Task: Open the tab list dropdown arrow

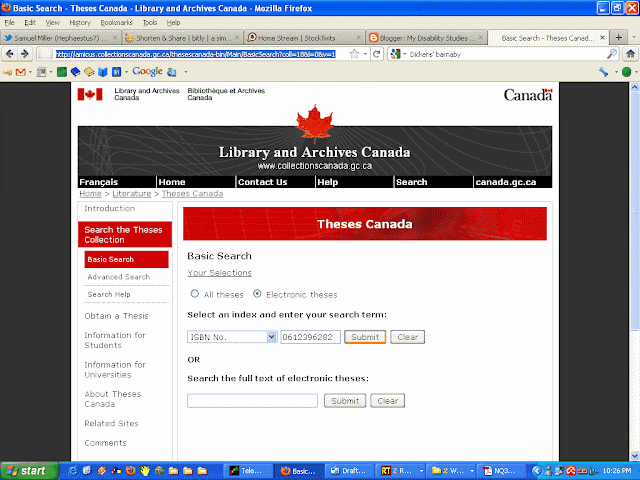Action: [633, 38]
